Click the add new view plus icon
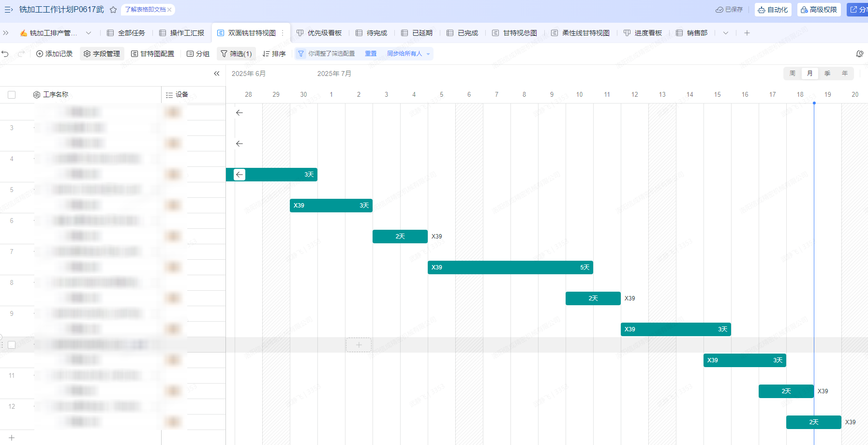Image resolution: width=868 pixels, height=445 pixels. (747, 33)
